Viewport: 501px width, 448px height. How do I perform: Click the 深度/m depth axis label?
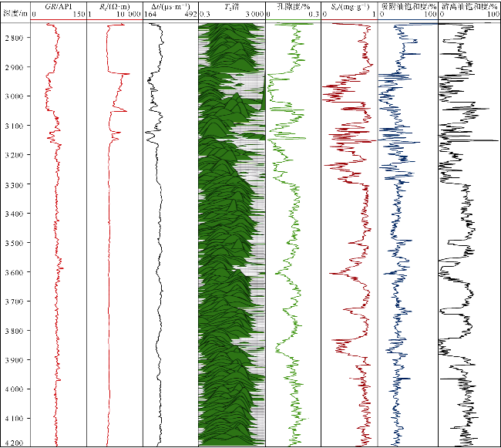point(15,7)
